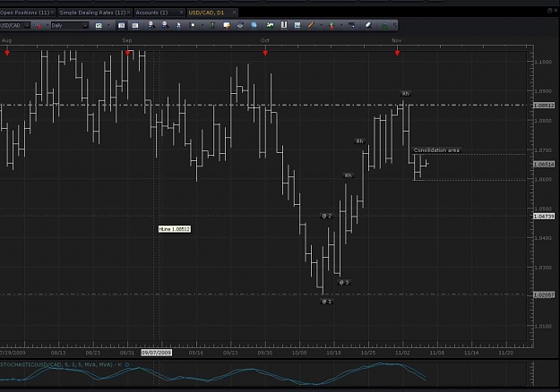Click the icon right of the cursor pointer tool

(193, 25)
